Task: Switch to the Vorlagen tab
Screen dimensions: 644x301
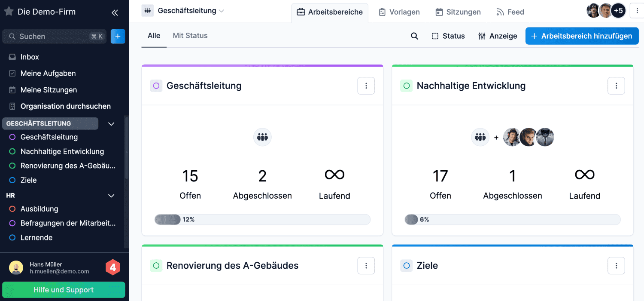Action: [399, 12]
